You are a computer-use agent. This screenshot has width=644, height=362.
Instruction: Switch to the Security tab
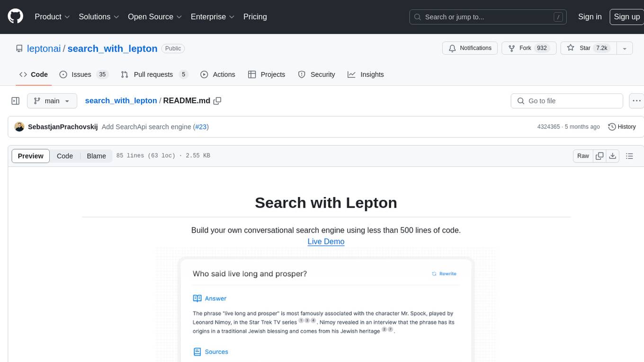click(x=317, y=74)
